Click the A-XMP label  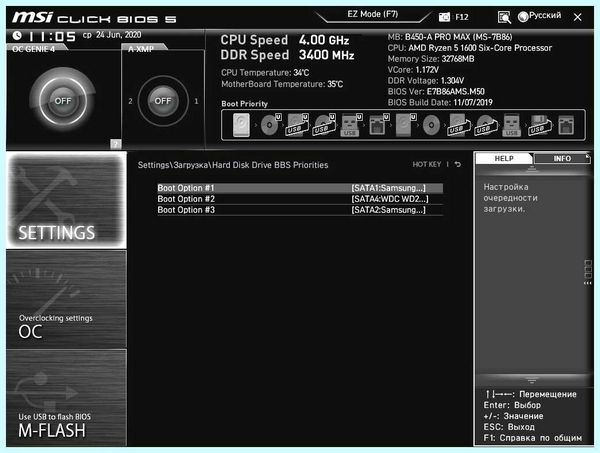pyautogui.click(x=141, y=49)
